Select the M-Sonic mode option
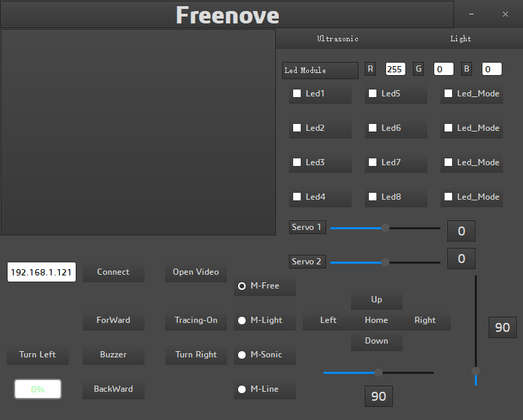 click(x=242, y=355)
